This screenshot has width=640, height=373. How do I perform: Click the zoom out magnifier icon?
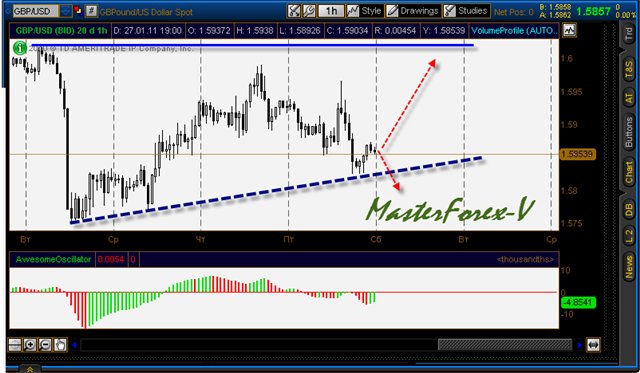[45, 345]
